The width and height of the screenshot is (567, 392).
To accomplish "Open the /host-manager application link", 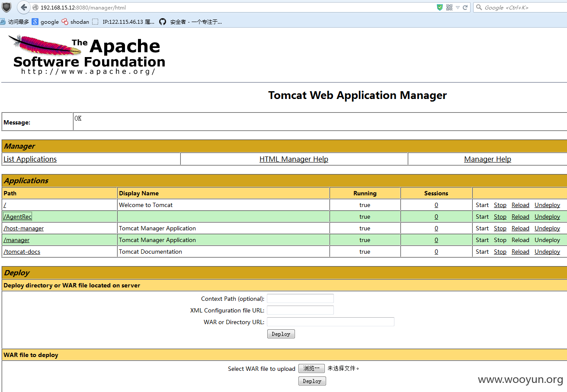I will coord(24,228).
